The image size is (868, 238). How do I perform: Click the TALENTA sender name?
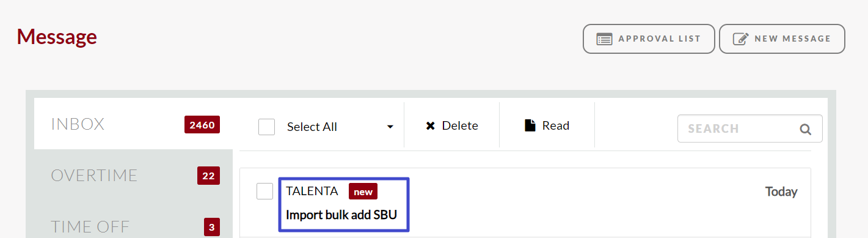[312, 191]
